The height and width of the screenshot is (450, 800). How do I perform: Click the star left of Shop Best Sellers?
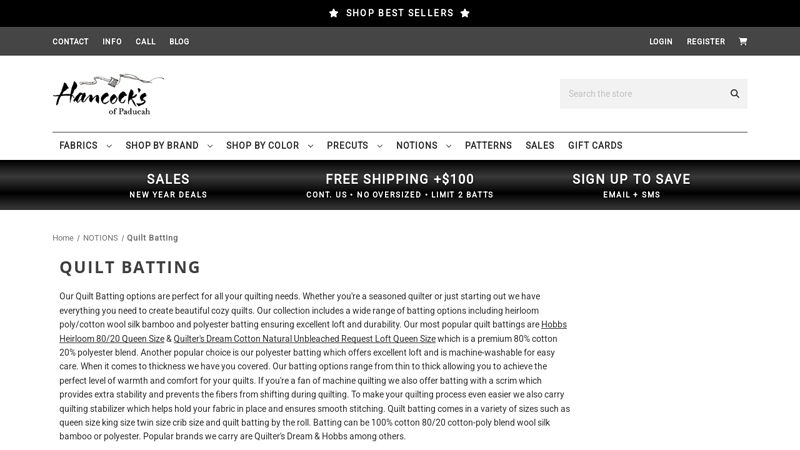point(334,13)
